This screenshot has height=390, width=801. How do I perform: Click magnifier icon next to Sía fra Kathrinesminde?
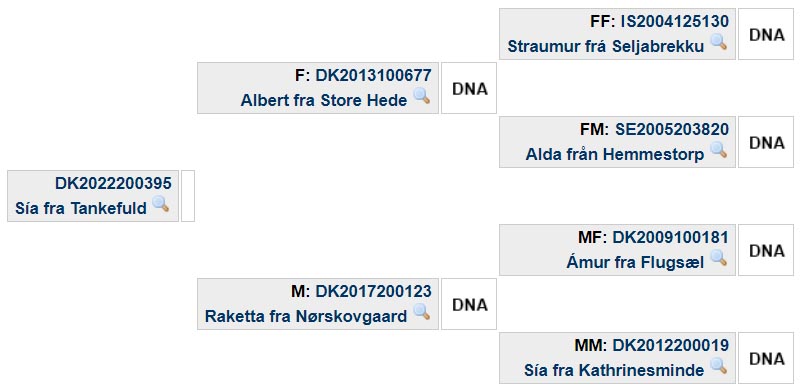pyautogui.click(x=718, y=366)
